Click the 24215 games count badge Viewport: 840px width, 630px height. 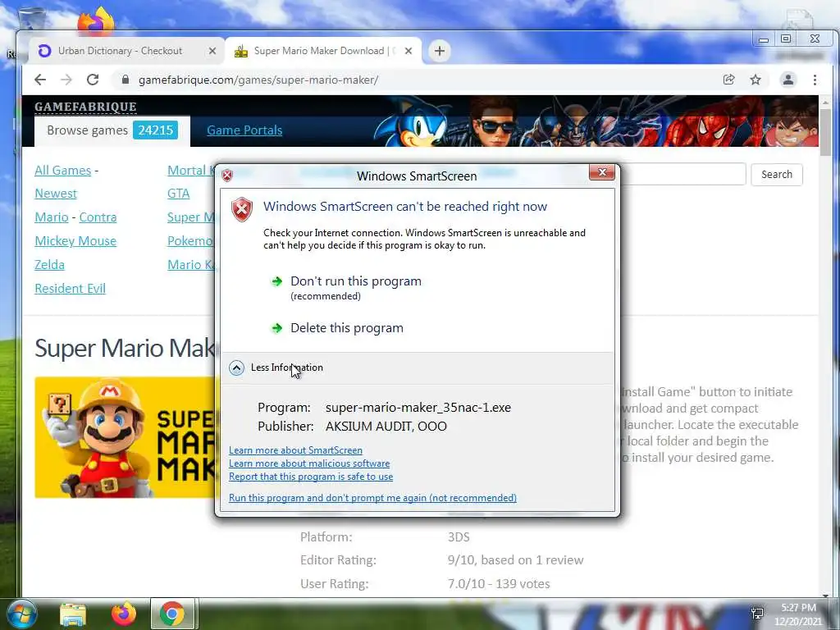pyautogui.click(x=155, y=130)
